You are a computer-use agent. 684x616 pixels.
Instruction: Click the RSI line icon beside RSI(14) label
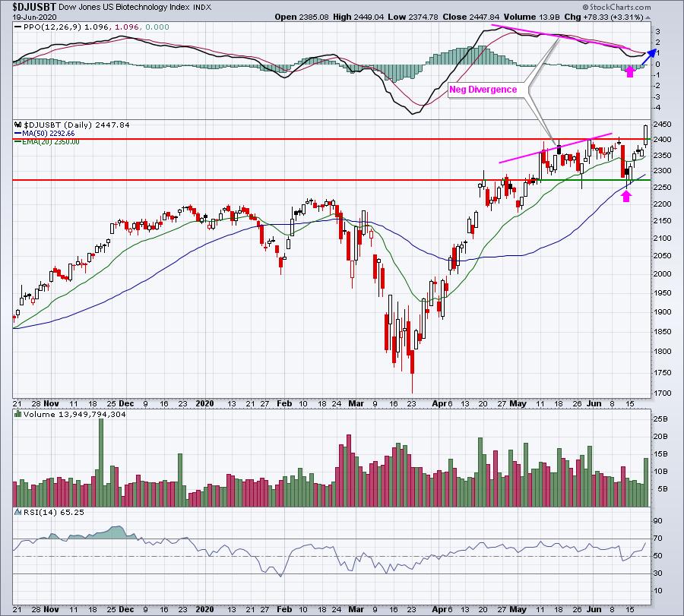coord(18,512)
